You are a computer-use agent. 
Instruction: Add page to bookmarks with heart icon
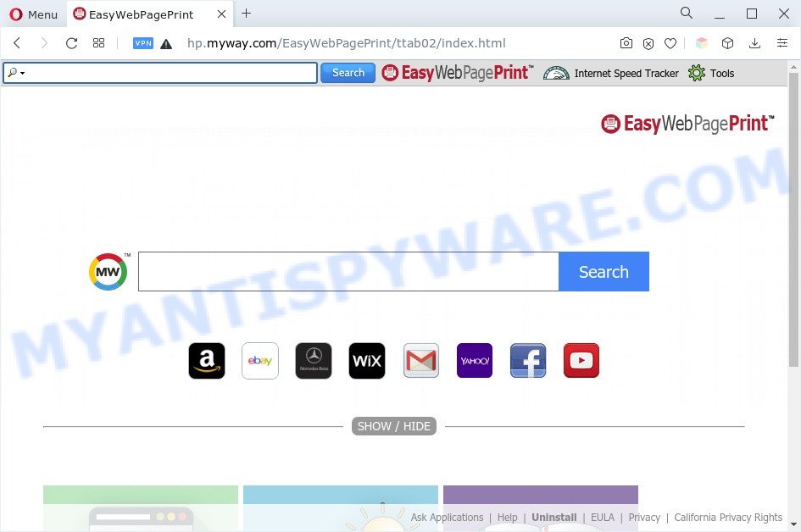click(x=670, y=43)
